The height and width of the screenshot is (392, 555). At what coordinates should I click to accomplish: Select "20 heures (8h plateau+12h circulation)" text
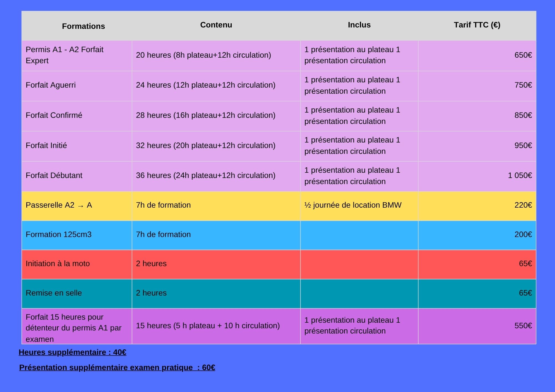(203, 55)
